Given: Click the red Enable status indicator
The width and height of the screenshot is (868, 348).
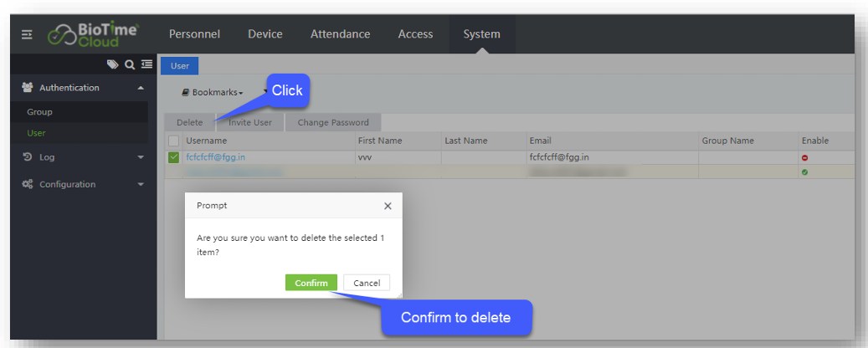Looking at the screenshot, I should tap(804, 157).
